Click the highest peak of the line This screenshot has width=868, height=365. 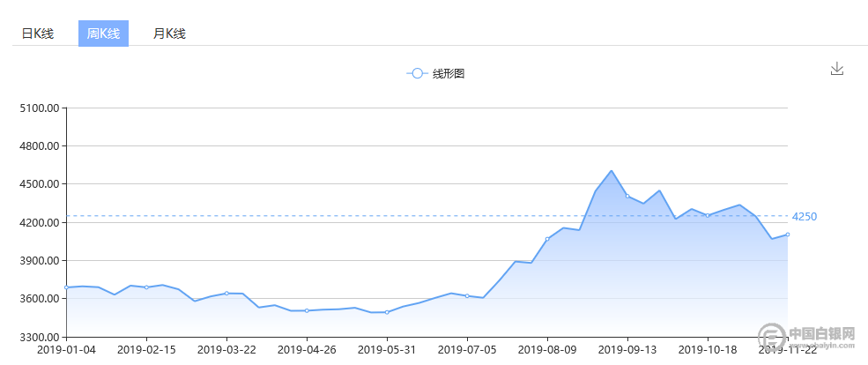612,171
